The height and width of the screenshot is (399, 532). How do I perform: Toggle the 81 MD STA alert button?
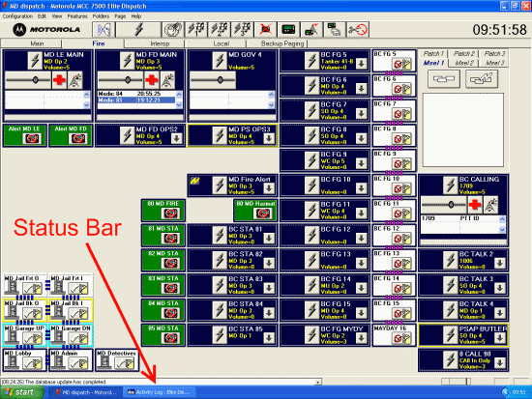click(x=163, y=235)
